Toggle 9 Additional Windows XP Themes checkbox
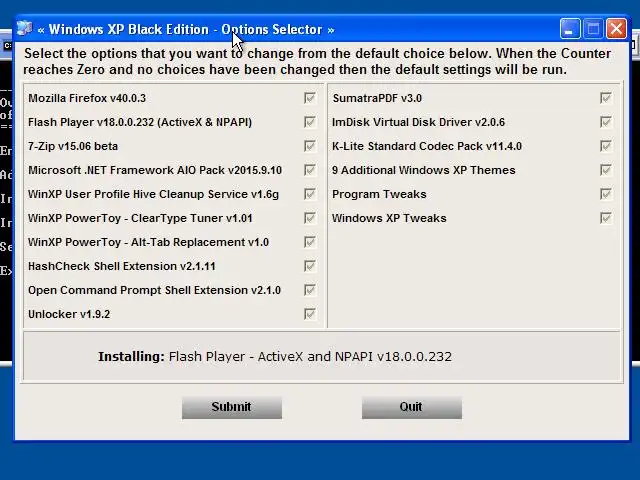Screen dimensions: 640x480 pos(606,170)
